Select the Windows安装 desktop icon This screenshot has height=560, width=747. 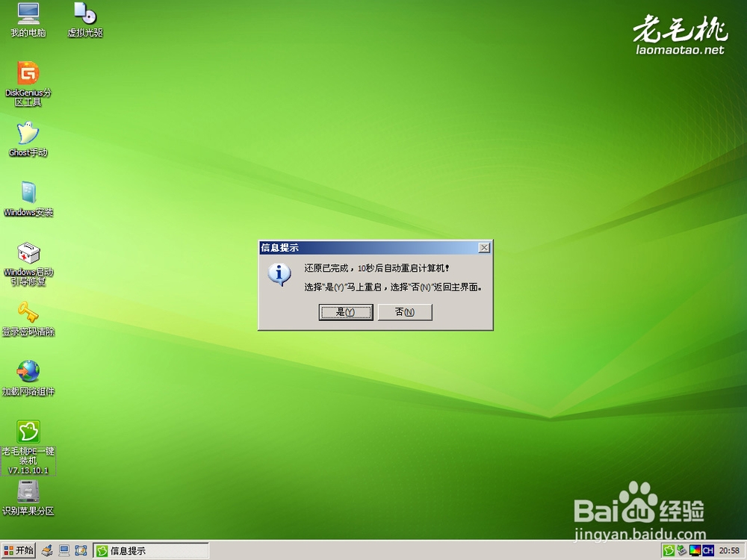click(28, 199)
